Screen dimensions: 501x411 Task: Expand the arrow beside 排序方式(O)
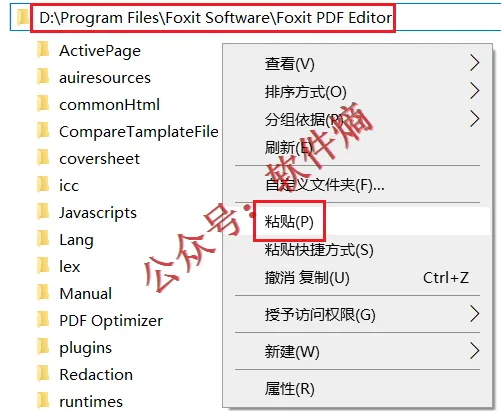click(475, 91)
